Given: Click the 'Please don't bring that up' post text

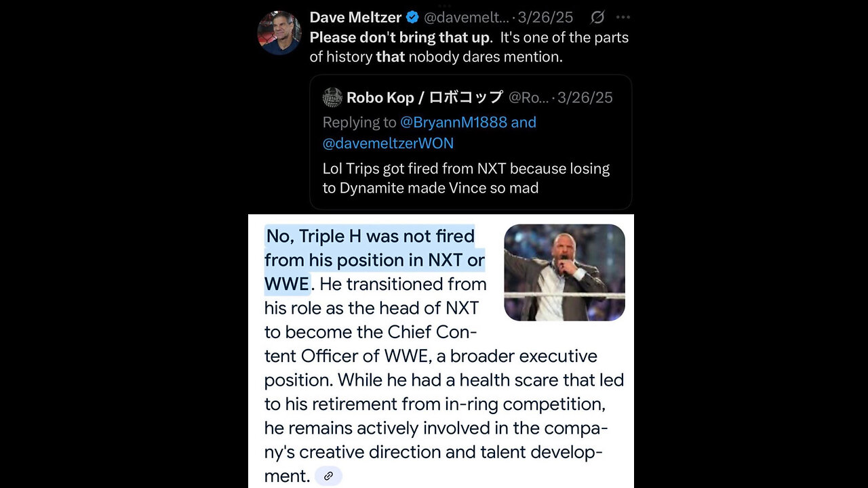Looking at the screenshot, I should (399, 38).
